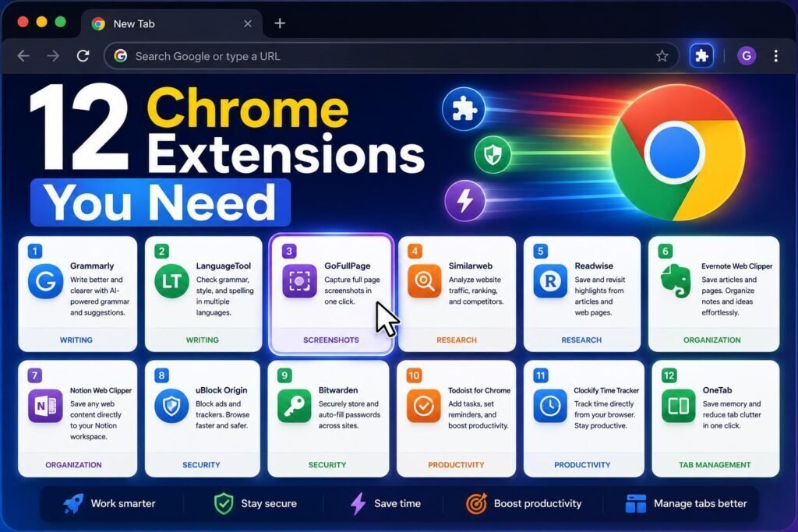Click the Notion Web Clipper icon
Viewport: 798px width, 532px height.
(45, 406)
